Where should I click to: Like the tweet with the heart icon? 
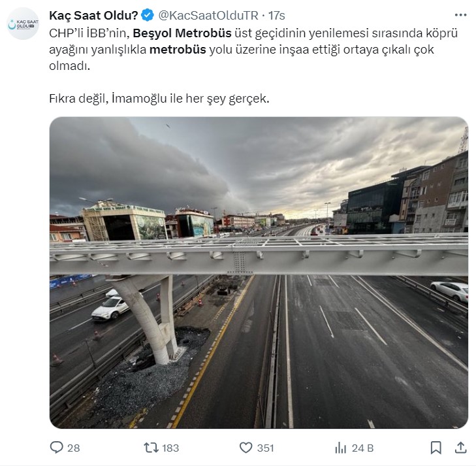(x=246, y=448)
